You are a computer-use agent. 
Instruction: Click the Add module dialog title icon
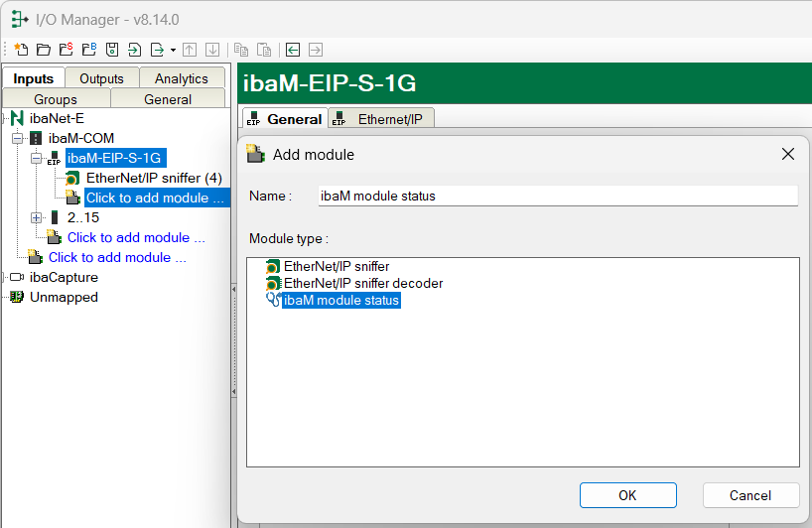coord(255,154)
